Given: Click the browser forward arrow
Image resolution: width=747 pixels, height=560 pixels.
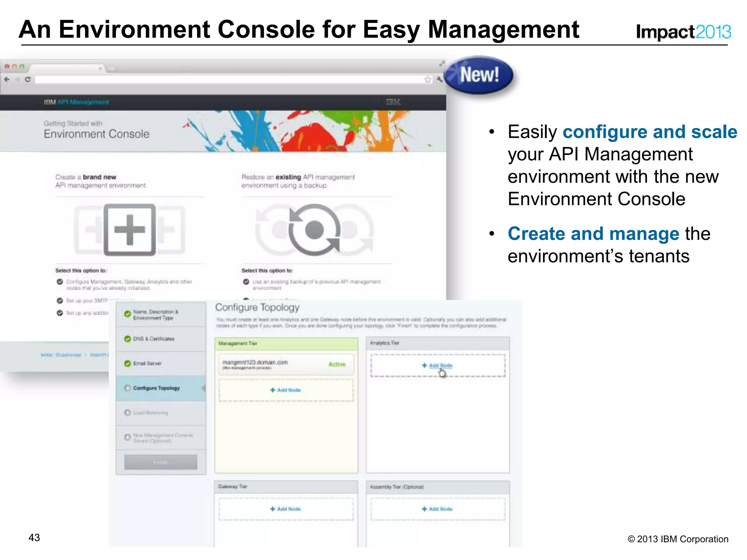Looking at the screenshot, I should (x=17, y=79).
